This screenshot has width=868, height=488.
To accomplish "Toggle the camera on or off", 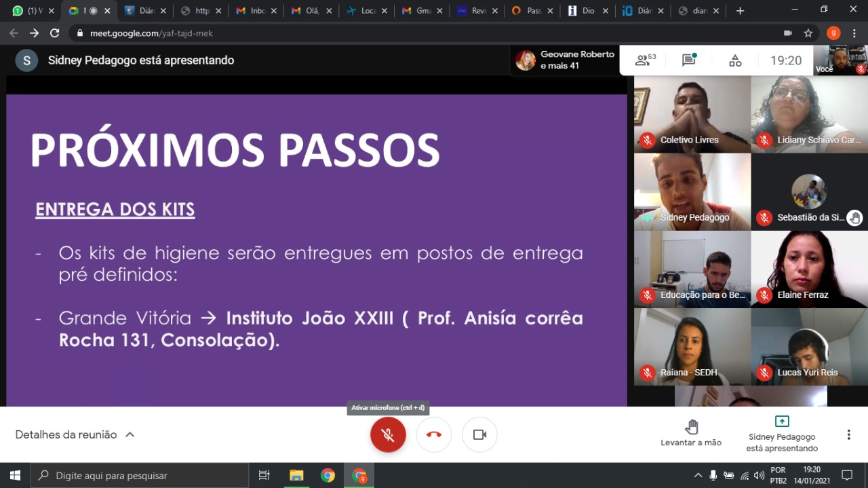I will [x=479, y=434].
